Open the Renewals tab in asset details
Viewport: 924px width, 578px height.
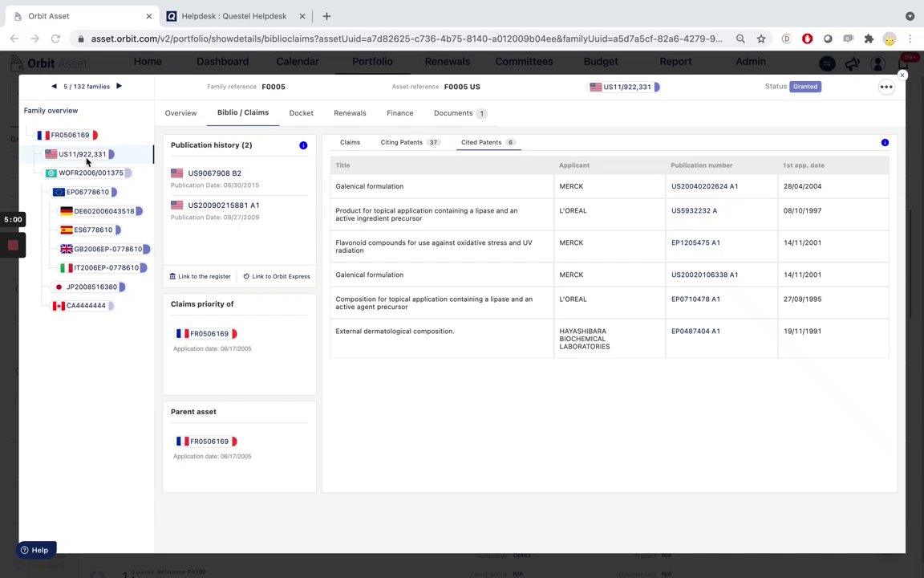[350, 113]
